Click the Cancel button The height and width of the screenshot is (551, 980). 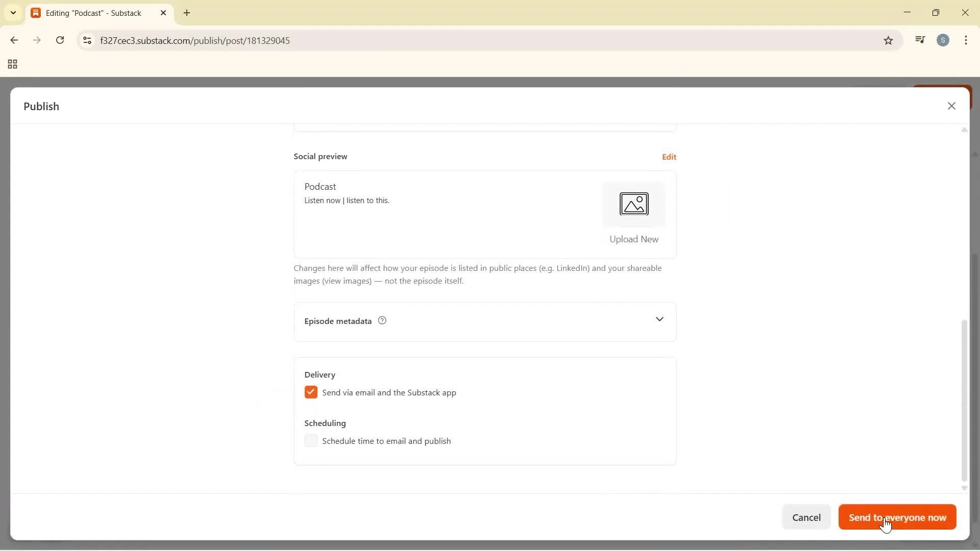tap(806, 517)
